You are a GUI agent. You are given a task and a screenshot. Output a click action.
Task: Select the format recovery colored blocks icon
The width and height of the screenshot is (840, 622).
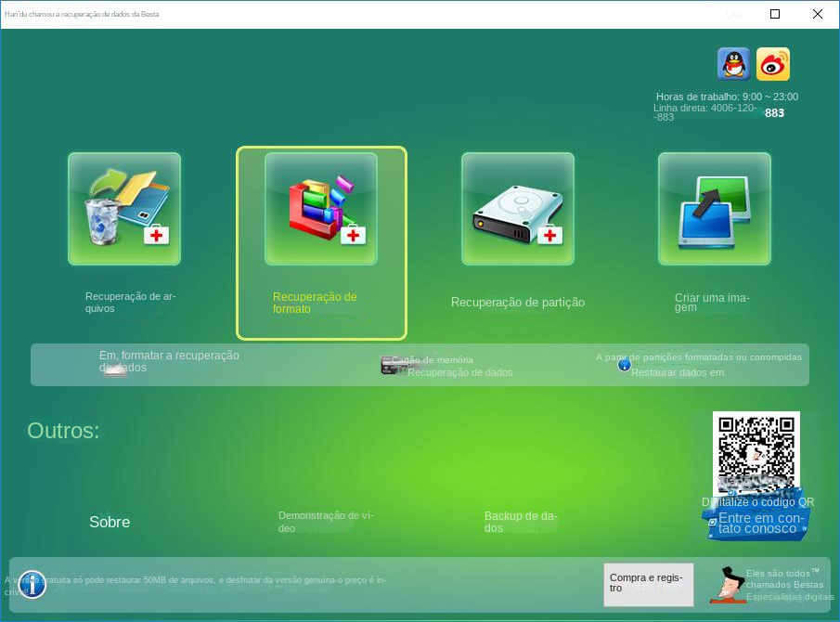[321, 208]
